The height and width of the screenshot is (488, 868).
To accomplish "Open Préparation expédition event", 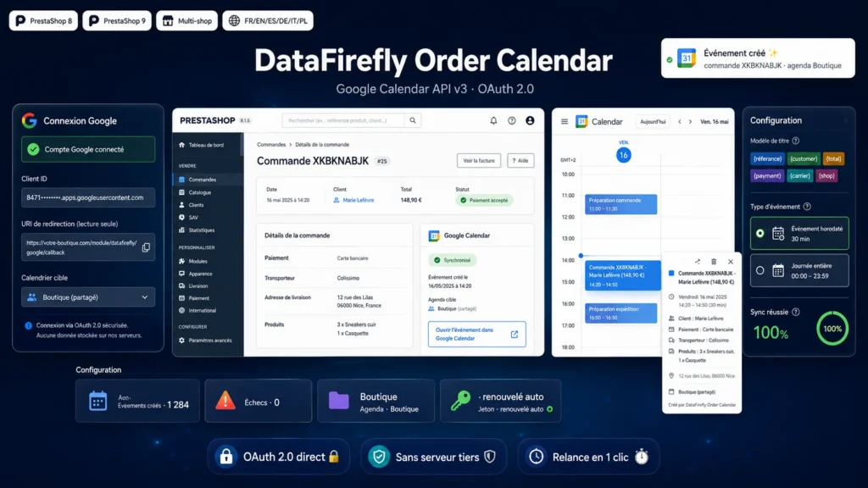I will click(621, 313).
